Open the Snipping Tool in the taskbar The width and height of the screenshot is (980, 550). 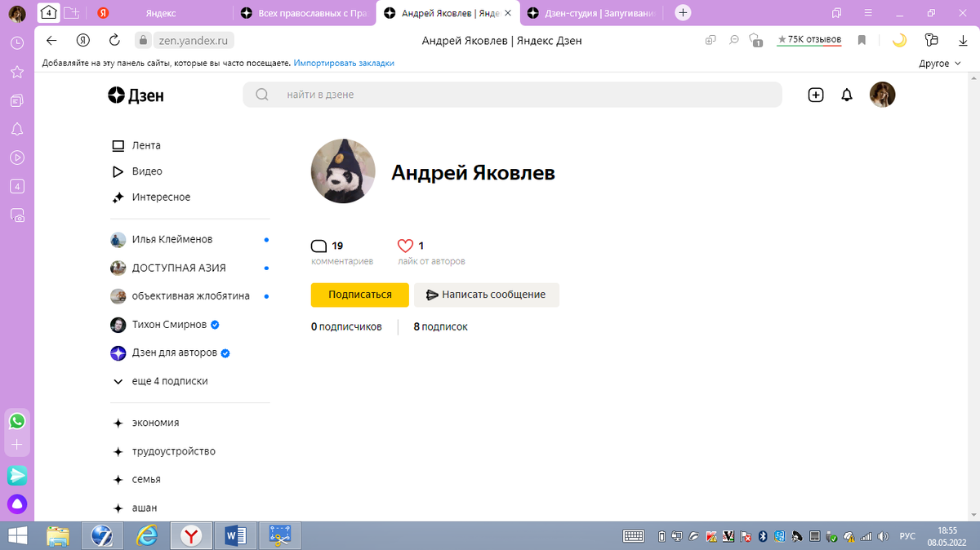click(280, 535)
